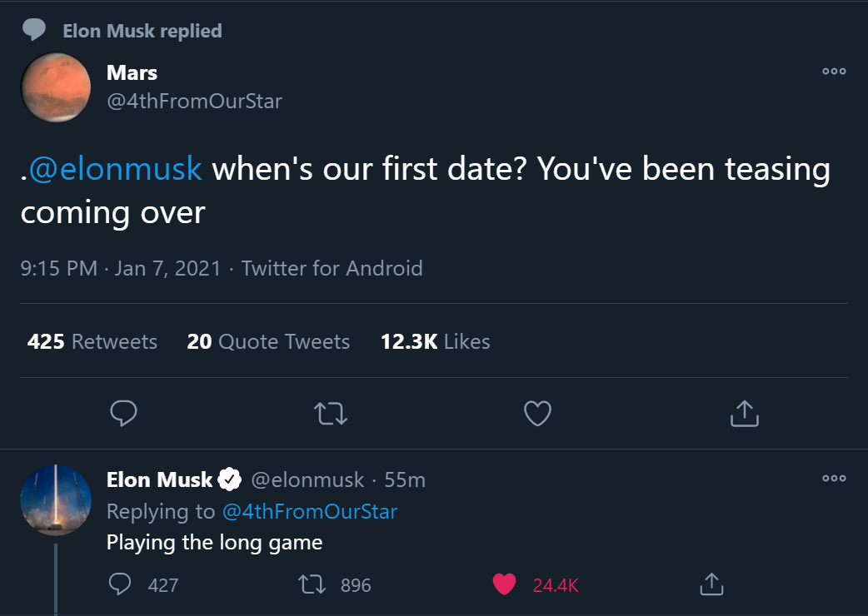Image resolution: width=868 pixels, height=616 pixels.
Task: Open more options for Mars tweet
Action: (x=834, y=72)
